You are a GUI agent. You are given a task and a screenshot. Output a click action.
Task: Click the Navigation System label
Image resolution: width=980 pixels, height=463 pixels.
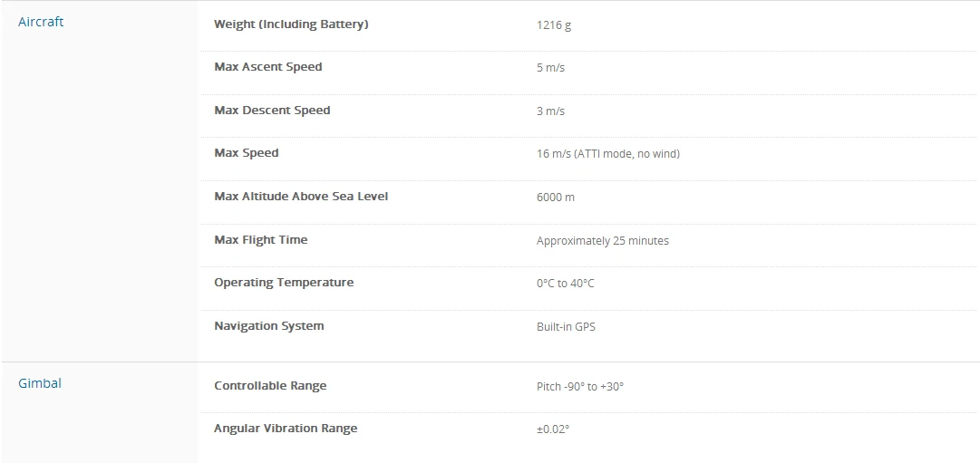(x=268, y=326)
